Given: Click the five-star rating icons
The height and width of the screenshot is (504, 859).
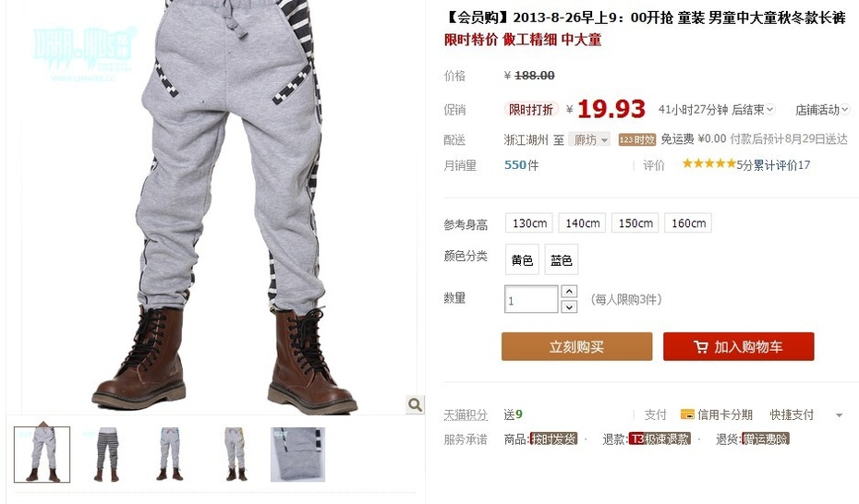Looking at the screenshot, I should 708,163.
